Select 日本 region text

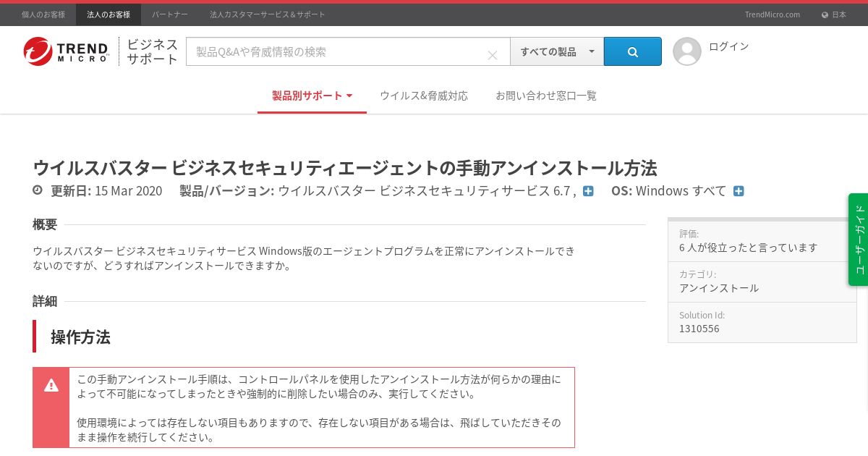pos(839,14)
